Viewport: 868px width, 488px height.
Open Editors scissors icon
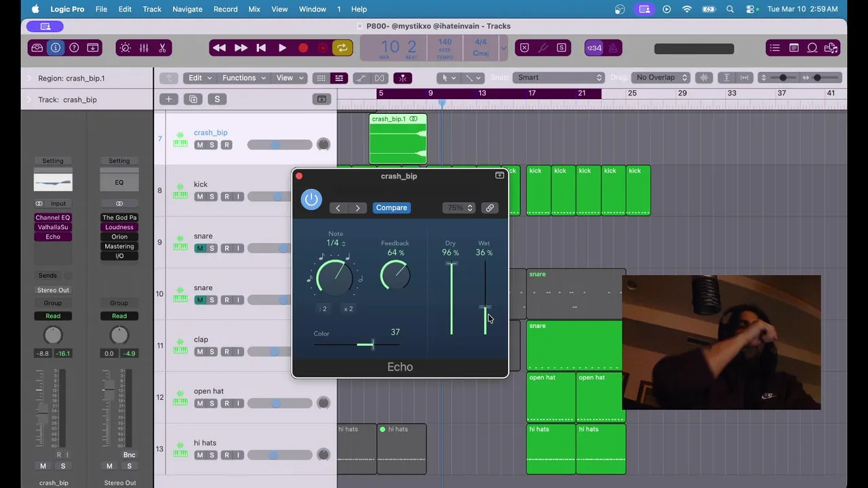(162, 47)
